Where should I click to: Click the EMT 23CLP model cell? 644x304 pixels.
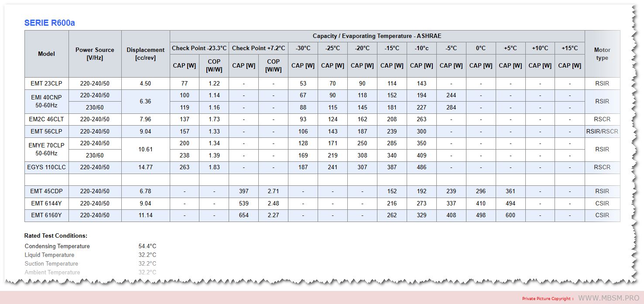pyautogui.click(x=46, y=83)
